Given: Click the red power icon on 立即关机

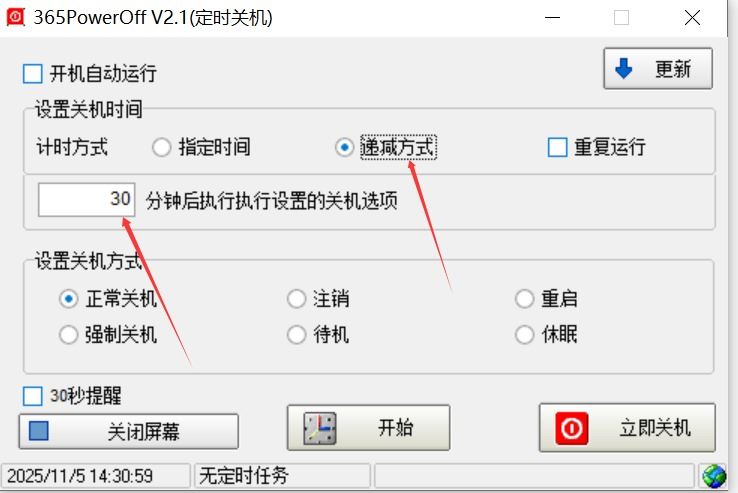Looking at the screenshot, I should click(x=572, y=428).
